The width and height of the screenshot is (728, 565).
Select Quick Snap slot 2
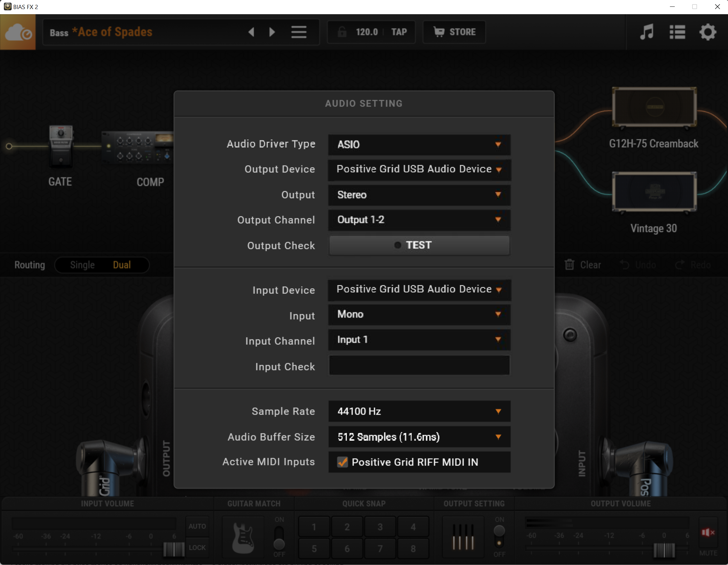click(347, 527)
